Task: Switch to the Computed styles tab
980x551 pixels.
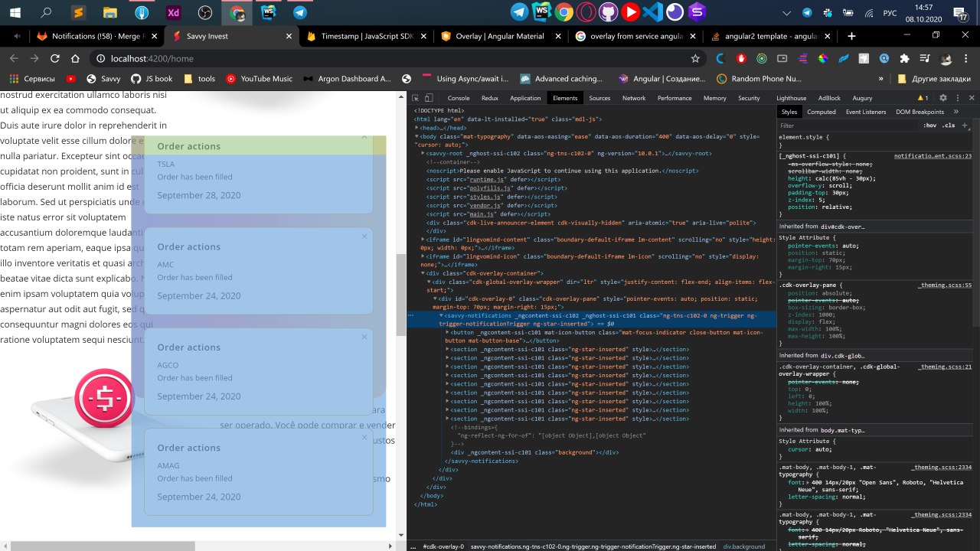Action: click(822, 112)
